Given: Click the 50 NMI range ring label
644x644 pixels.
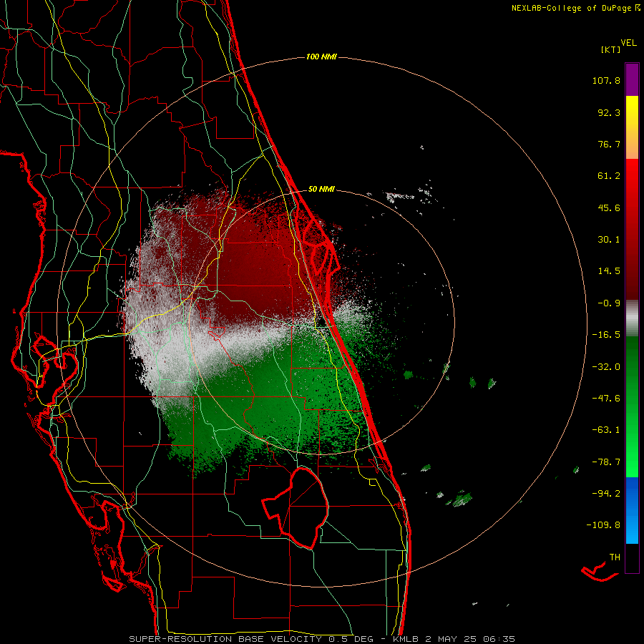Looking at the screenshot, I should (x=321, y=189).
